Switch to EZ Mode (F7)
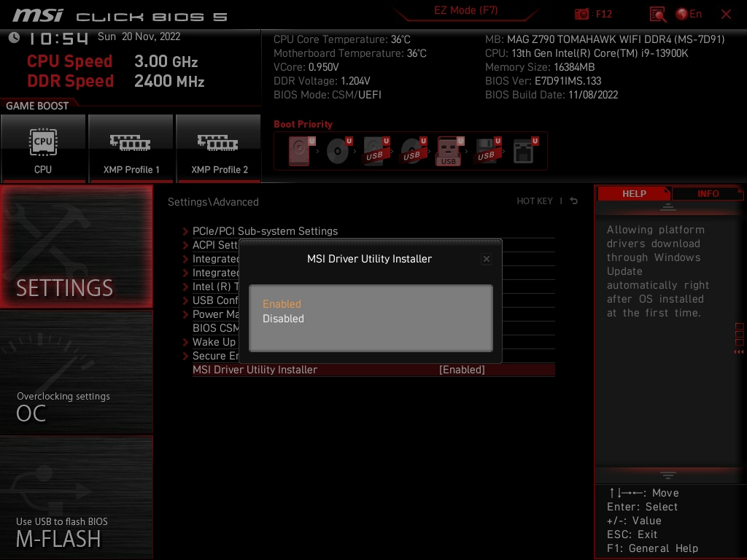This screenshot has width=747, height=560. [x=465, y=10]
